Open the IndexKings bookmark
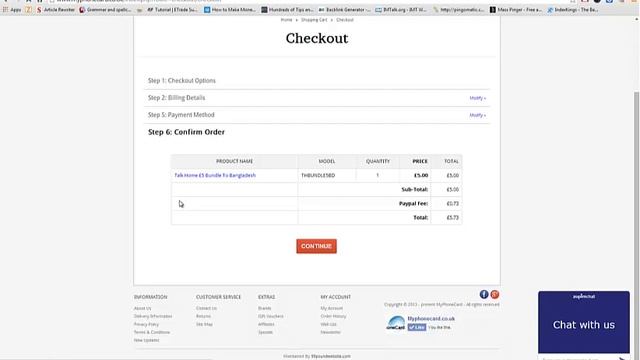 (572, 9)
